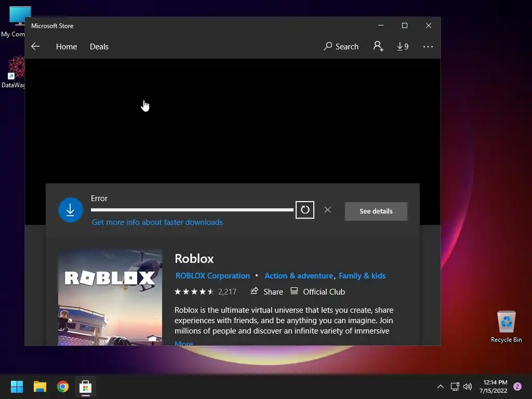
Task: Click the Roblox cover art thumbnail
Action: coord(110,298)
